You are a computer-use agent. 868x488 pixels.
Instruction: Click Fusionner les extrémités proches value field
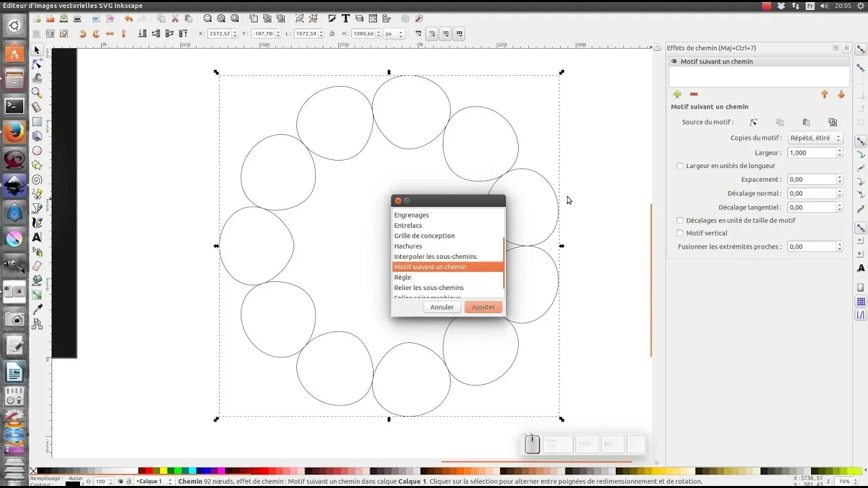(811, 247)
